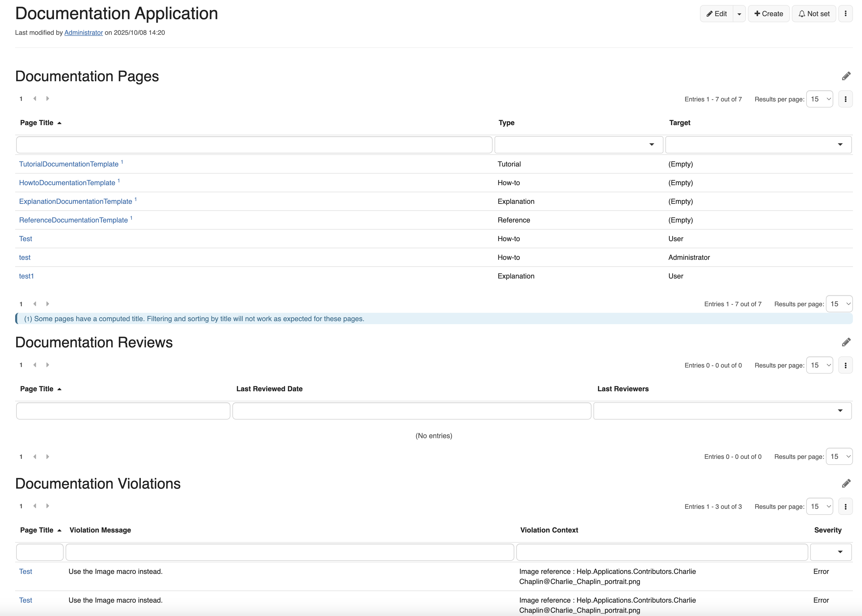The width and height of the screenshot is (862, 616).
Task: Click the Violation Message filter input field
Action: (289, 552)
